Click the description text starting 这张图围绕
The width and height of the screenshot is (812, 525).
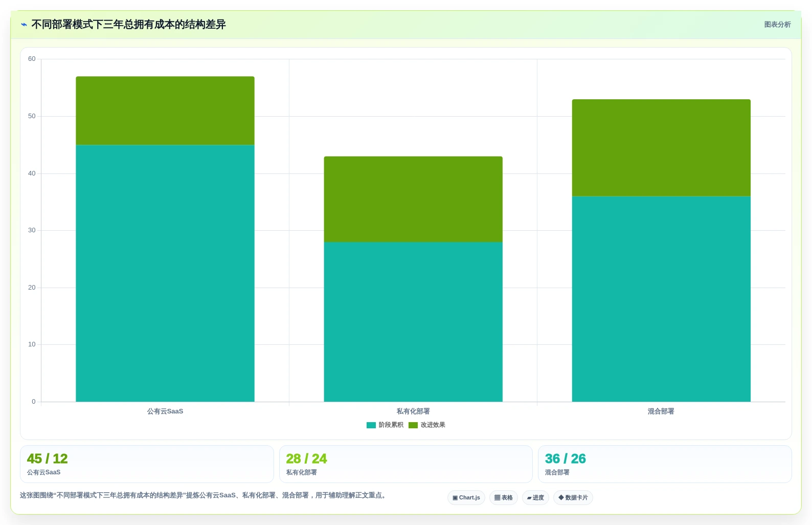[204, 495]
